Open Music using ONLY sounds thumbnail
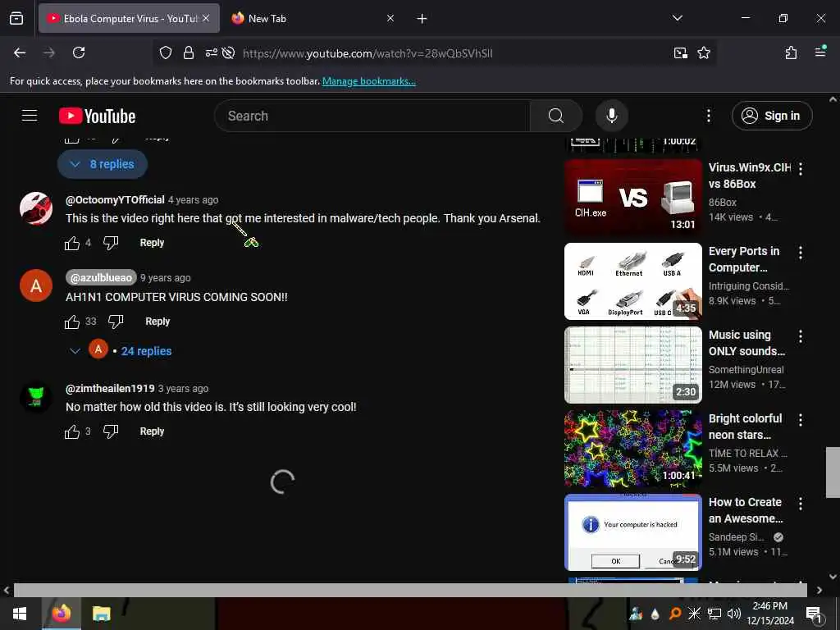The height and width of the screenshot is (630, 840). (x=632, y=365)
